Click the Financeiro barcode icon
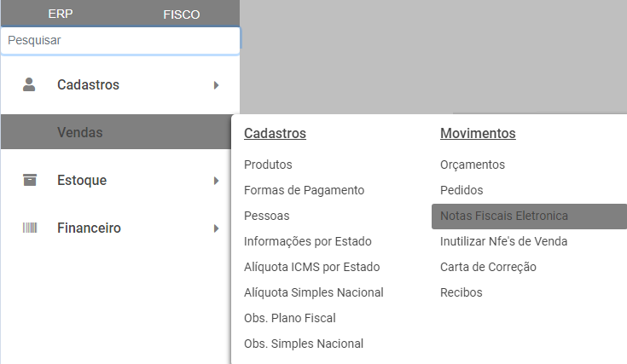Image resolution: width=627 pixels, height=364 pixels. click(x=30, y=228)
